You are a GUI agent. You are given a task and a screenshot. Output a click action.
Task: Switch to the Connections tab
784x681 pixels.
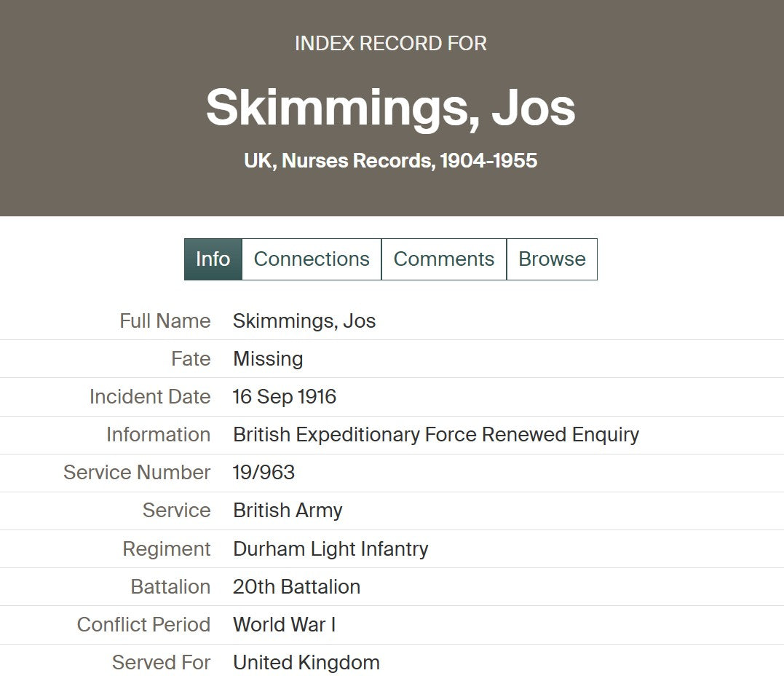click(312, 259)
